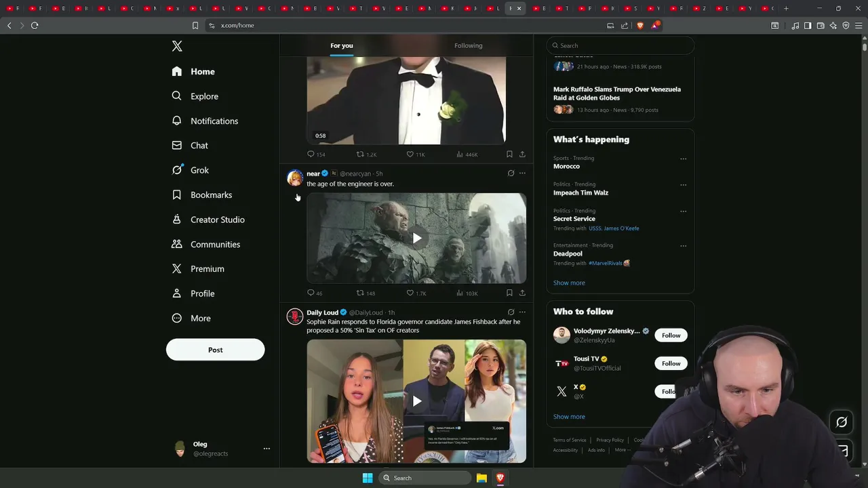Image resolution: width=868 pixels, height=488 pixels.
Task: Bookmark near's post
Action: (509, 293)
